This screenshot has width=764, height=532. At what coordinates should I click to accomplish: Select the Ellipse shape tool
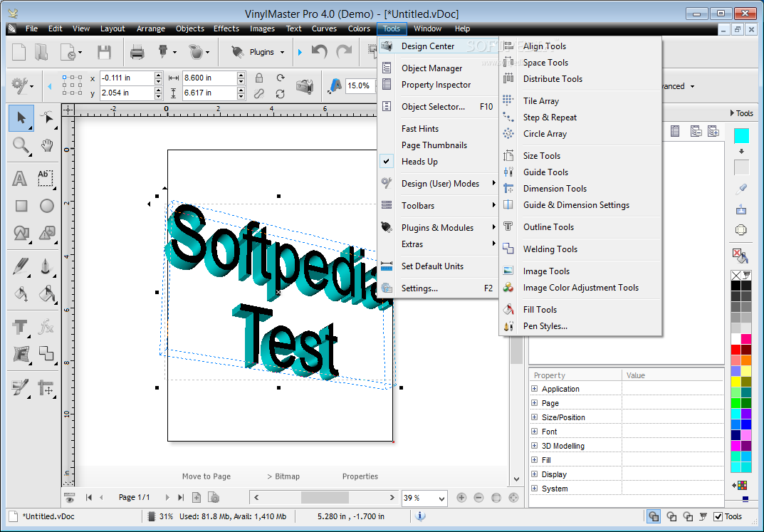(47, 206)
